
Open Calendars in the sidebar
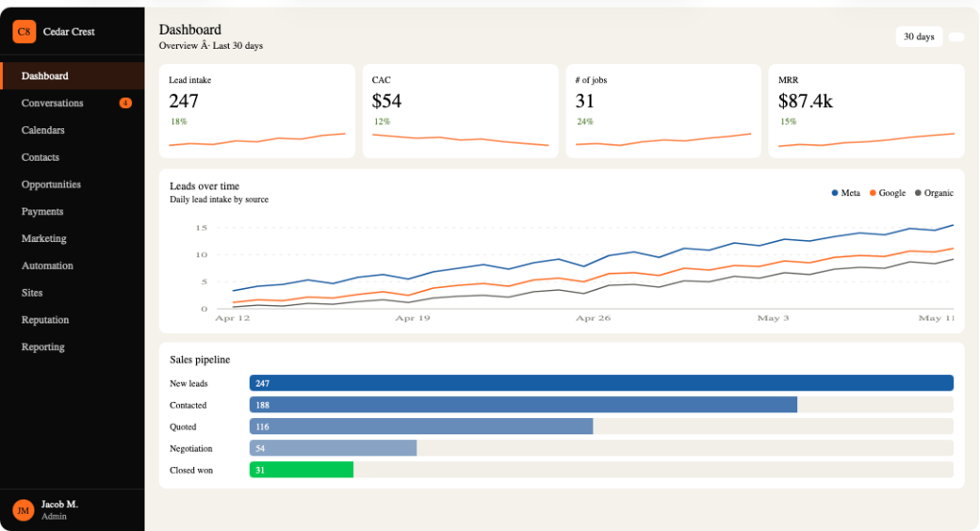point(73,130)
